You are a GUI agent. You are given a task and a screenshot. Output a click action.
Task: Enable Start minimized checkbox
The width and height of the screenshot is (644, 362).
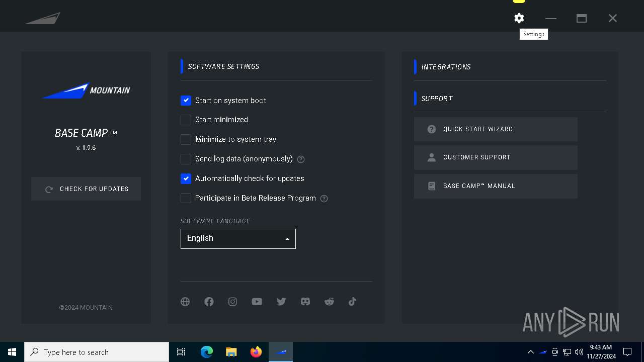186,120
